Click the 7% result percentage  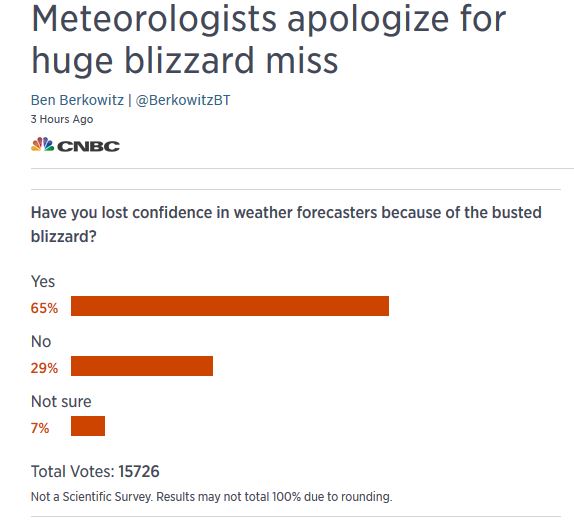coord(40,428)
